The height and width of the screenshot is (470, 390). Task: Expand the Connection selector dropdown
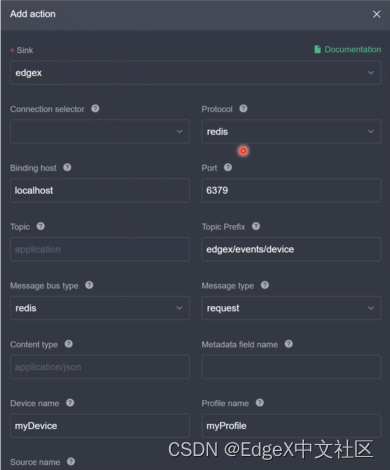point(100,131)
